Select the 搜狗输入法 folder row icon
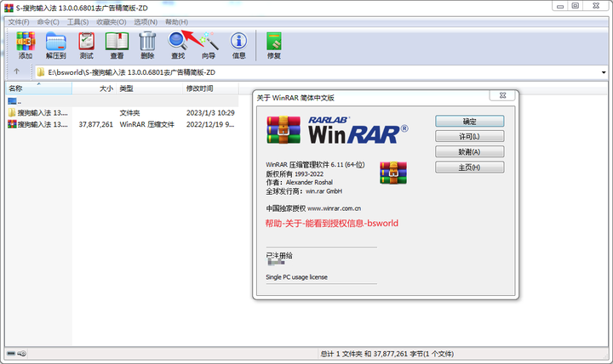The width and height of the screenshot is (613, 364). coord(12,113)
